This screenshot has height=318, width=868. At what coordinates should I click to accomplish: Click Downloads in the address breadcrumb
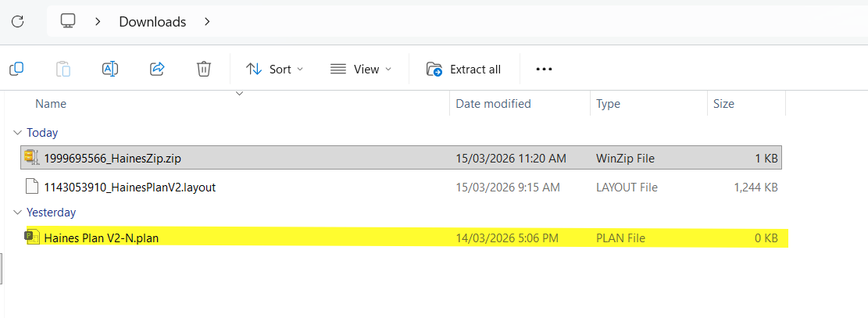(152, 22)
